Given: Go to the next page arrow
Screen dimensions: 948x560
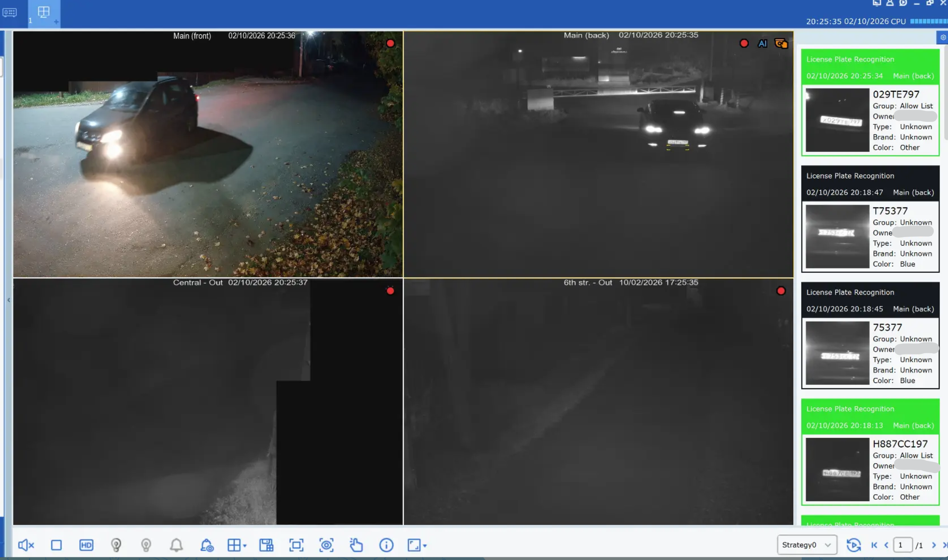Looking at the screenshot, I should tap(934, 545).
